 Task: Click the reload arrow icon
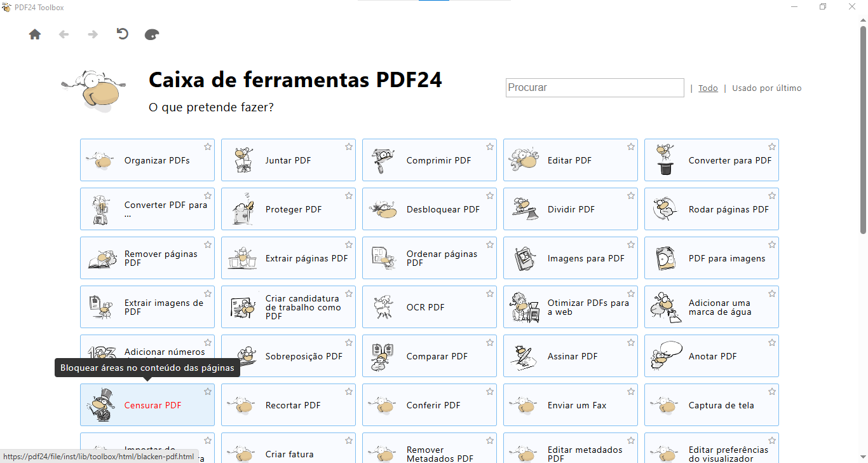pos(123,34)
